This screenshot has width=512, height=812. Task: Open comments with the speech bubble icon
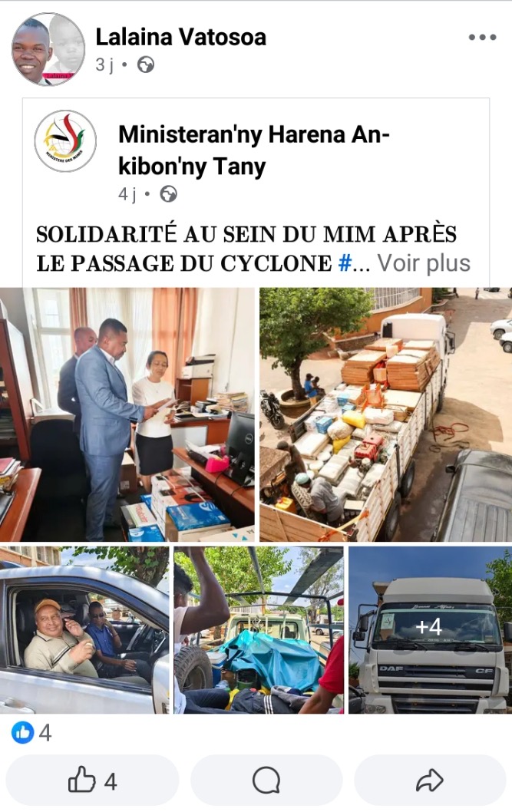(266, 781)
